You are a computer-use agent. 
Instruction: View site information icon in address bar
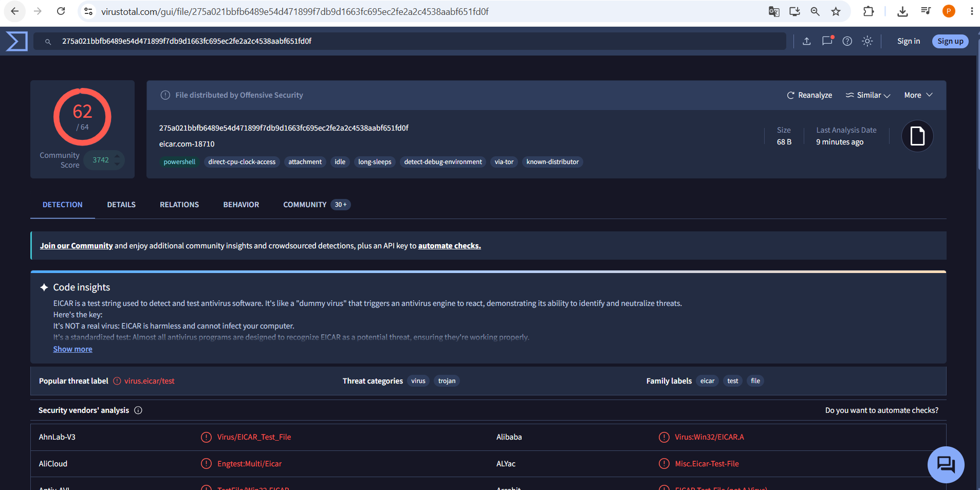point(88,11)
